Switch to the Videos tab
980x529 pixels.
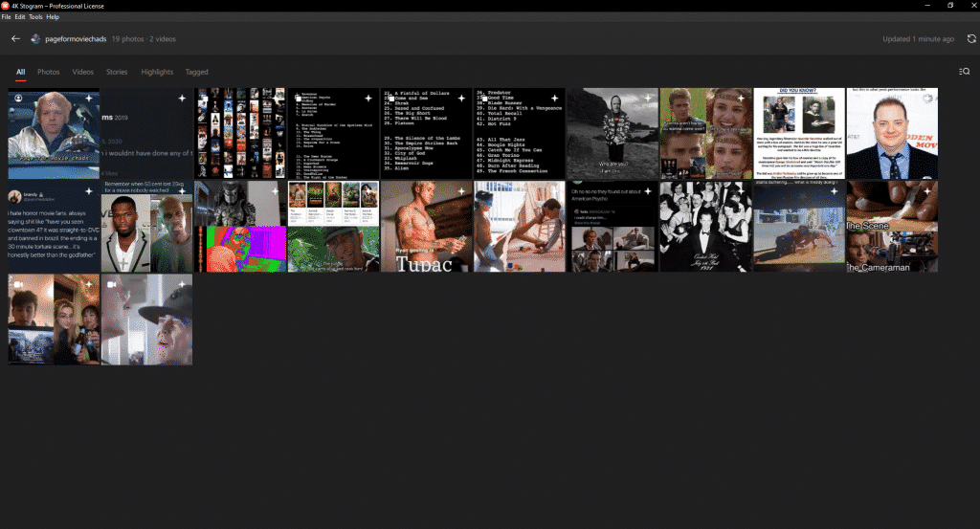82,72
